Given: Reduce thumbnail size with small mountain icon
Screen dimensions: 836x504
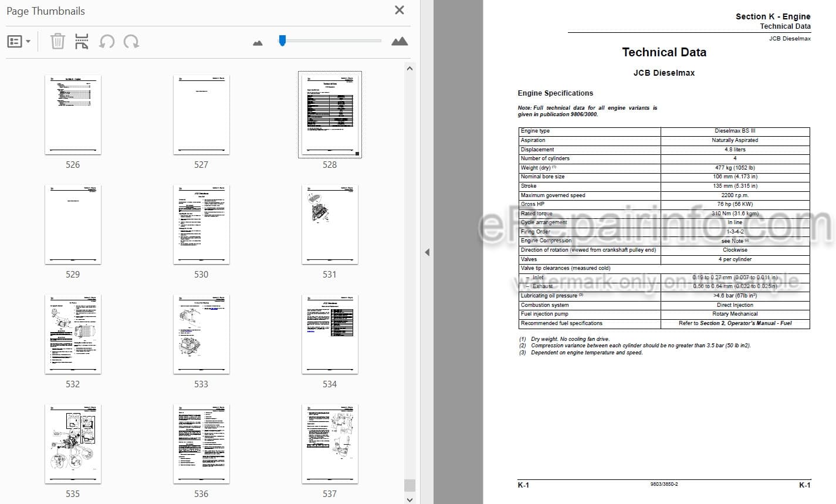Looking at the screenshot, I should (x=258, y=42).
